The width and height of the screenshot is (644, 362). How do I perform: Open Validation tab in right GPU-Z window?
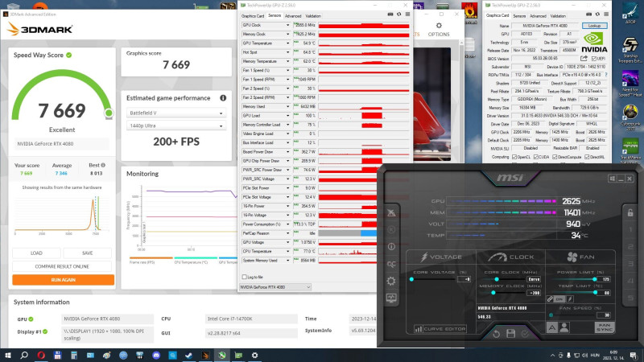tap(558, 16)
